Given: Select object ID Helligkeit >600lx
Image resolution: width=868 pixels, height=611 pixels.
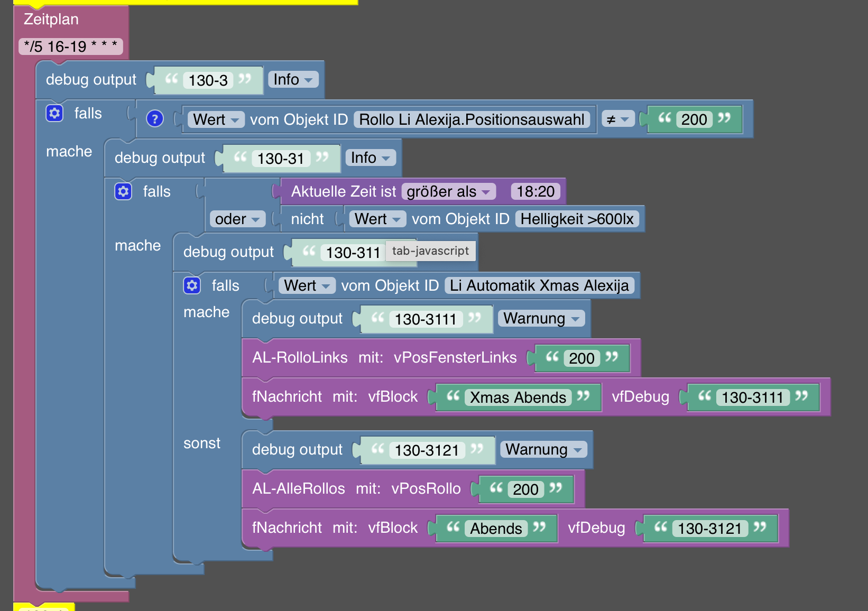Looking at the screenshot, I should click(x=577, y=219).
